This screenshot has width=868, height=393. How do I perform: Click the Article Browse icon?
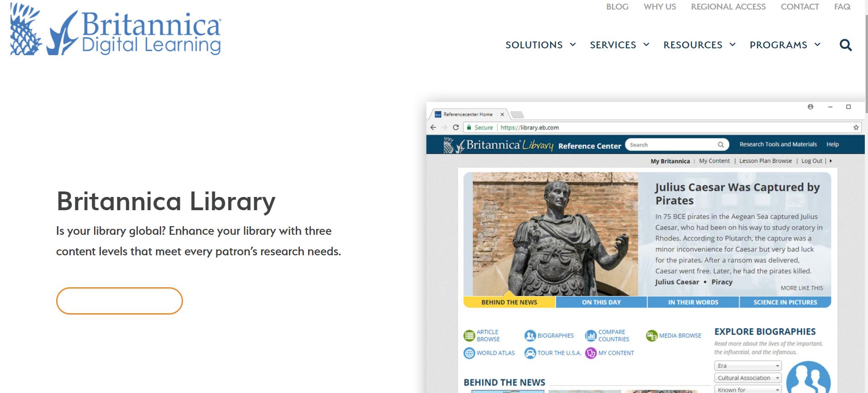[x=469, y=336]
